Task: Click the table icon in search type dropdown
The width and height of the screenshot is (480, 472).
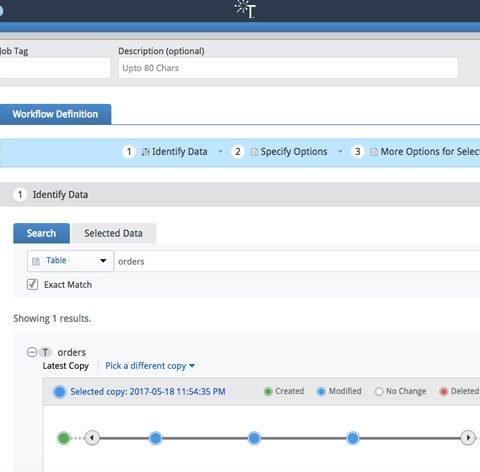Action: click(x=36, y=261)
